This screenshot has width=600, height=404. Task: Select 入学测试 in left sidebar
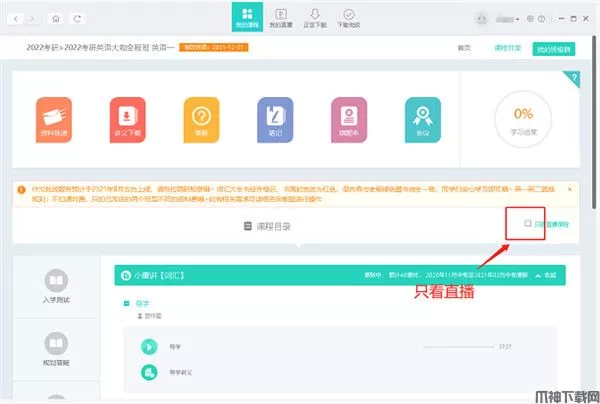click(x=56, y=287)
